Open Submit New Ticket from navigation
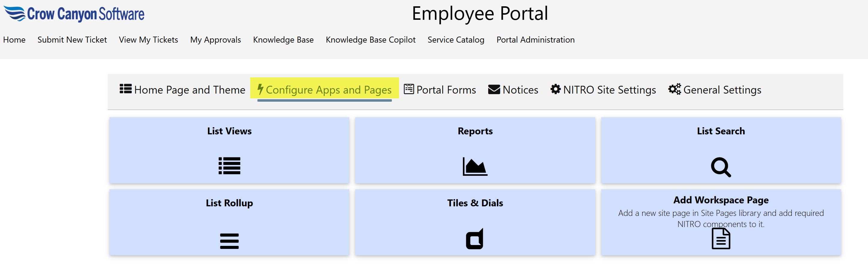 [x=72, y=40]
